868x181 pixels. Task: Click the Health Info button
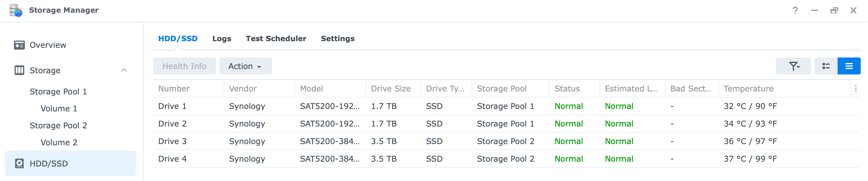click(x=184, y=66)
